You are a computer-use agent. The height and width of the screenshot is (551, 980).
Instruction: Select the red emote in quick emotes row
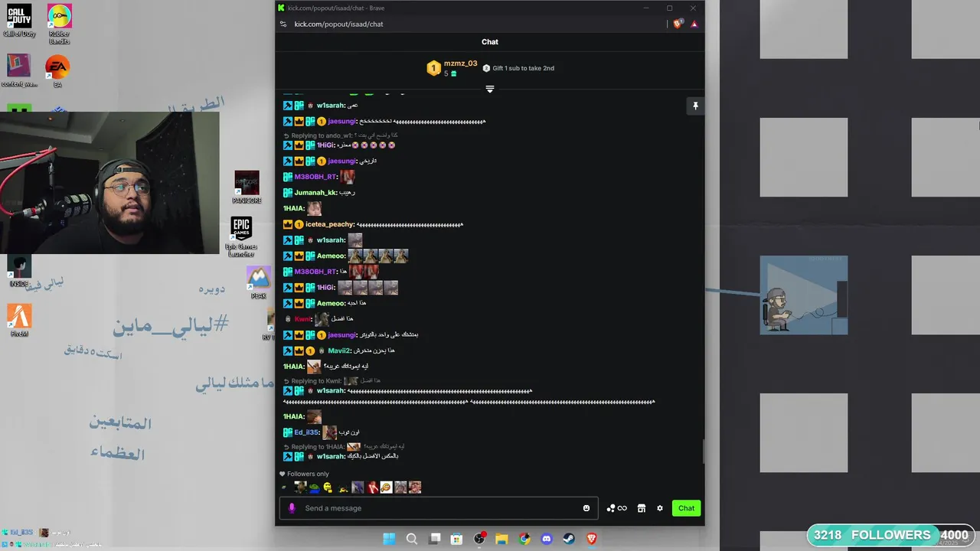coord(372,487)
